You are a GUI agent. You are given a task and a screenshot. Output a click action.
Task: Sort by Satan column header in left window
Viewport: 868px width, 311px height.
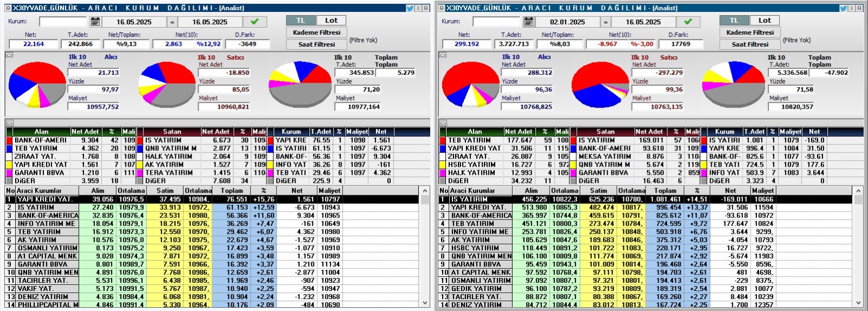click(172, 131)
